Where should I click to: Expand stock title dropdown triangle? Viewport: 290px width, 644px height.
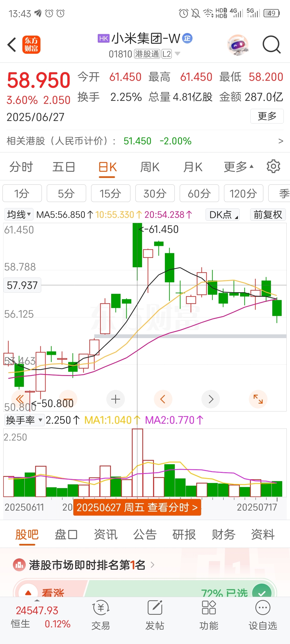point(177,54)
